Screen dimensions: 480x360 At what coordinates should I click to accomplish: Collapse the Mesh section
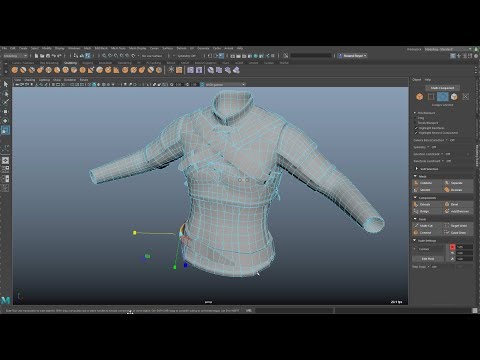(x=416, y=176)
